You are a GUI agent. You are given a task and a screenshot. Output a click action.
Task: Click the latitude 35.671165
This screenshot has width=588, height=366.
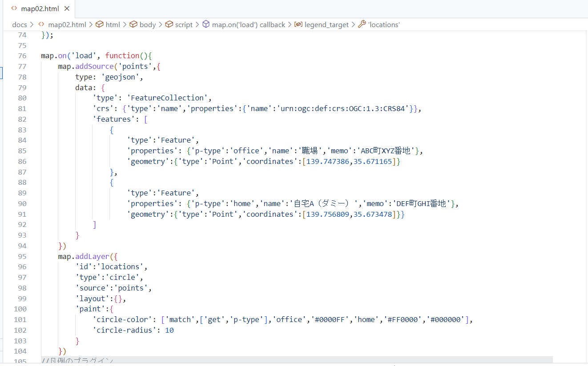point(373,161)
